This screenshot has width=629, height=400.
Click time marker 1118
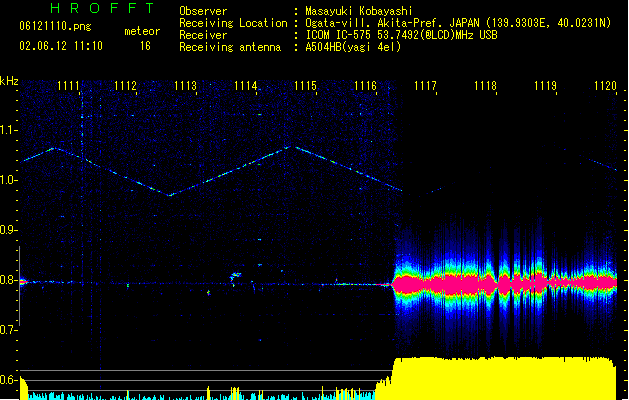point(485,86)
